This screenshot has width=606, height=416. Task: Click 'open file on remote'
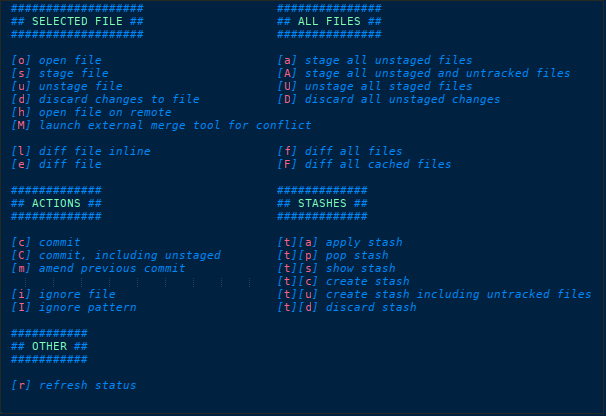pos(100,112)
